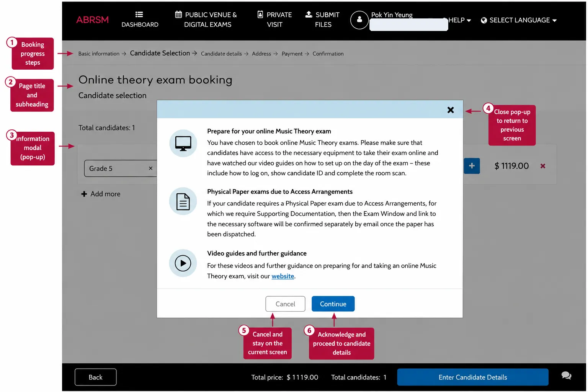Click the Payment breadcrumb step
This screenshot has height=392, width=588.
tap(292, 54)
